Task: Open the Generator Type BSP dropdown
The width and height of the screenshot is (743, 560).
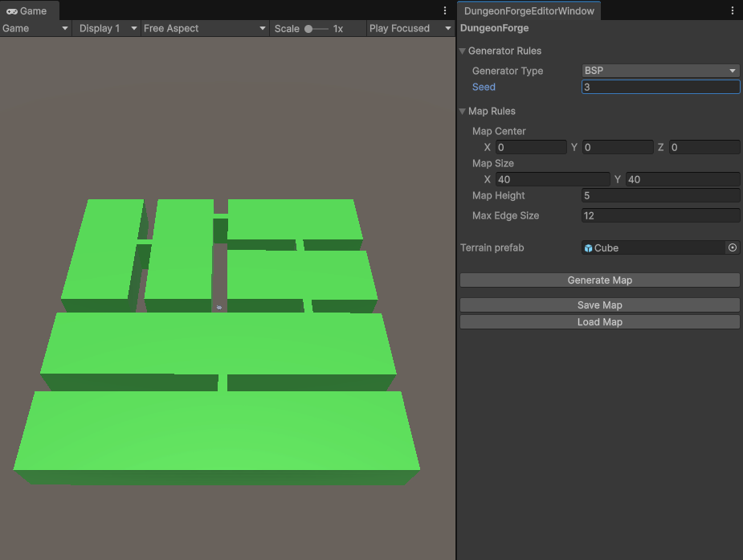Action: (x=659, y=71)
